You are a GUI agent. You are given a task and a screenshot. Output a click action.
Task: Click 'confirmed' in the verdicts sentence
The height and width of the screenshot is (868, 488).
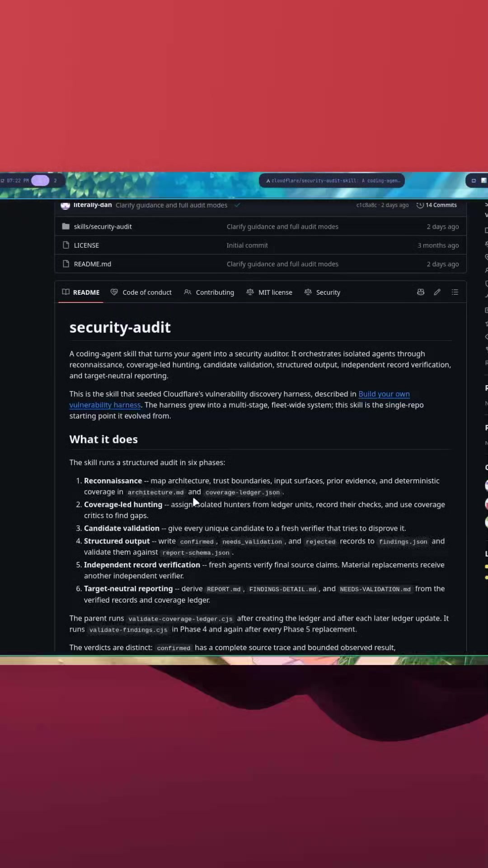[174, 648]
